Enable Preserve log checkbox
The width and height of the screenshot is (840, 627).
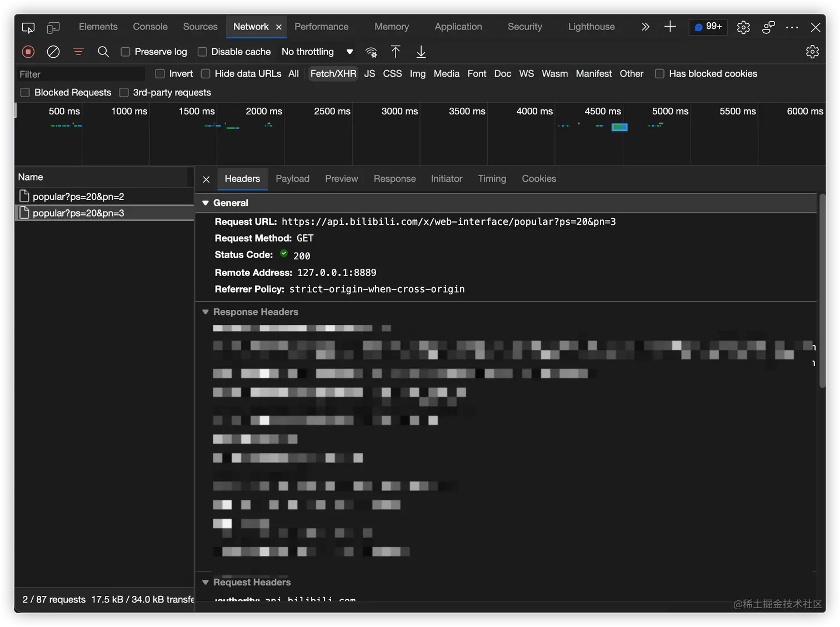126,52
